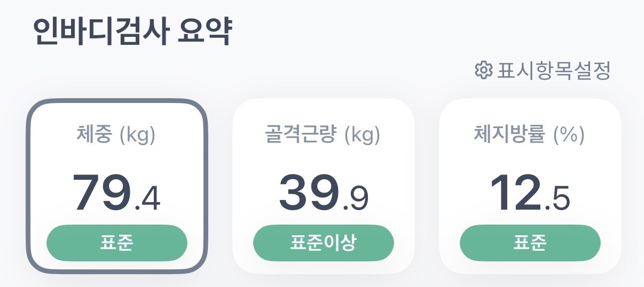Viewport: 644px width, 287px height.
Task: Click the 표준 badge under 12.5
Action: point(530,243)
